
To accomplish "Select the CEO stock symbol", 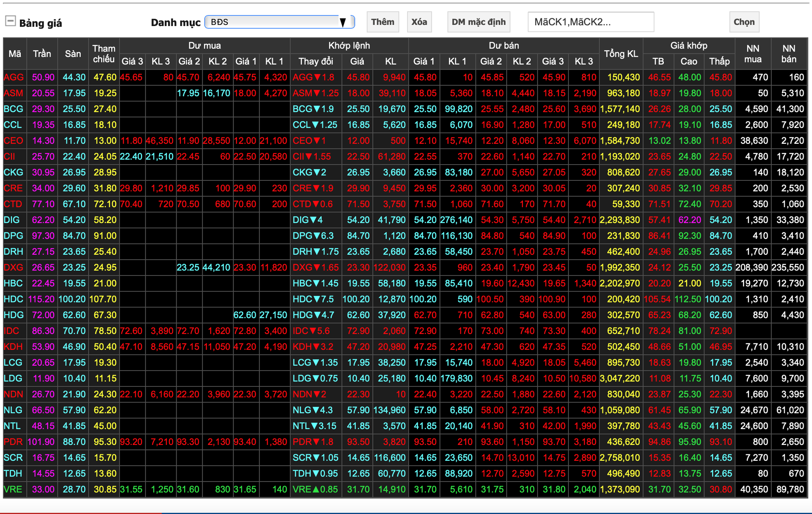I will 13,141.
